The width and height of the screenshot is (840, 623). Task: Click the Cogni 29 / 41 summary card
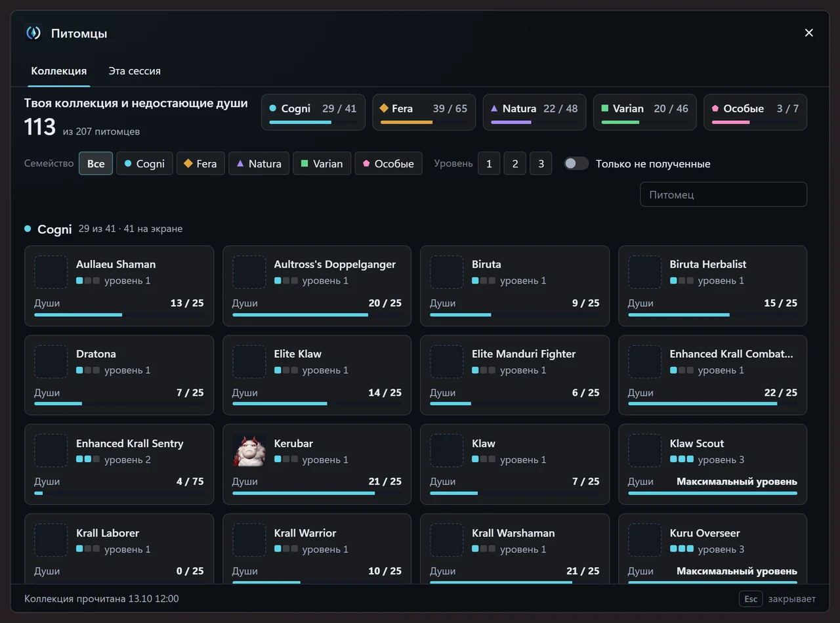pos(313,112)
